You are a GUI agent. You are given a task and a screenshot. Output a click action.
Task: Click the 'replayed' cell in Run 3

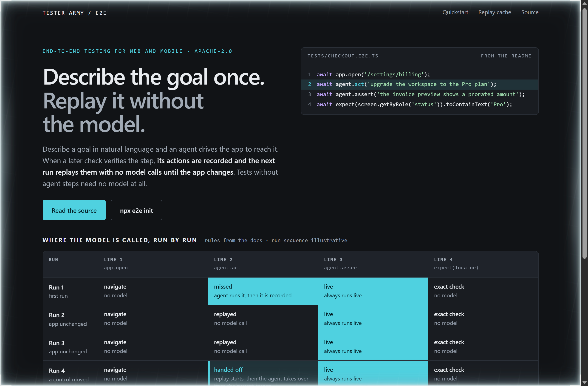pyautogui.click(x=263, y=346)
